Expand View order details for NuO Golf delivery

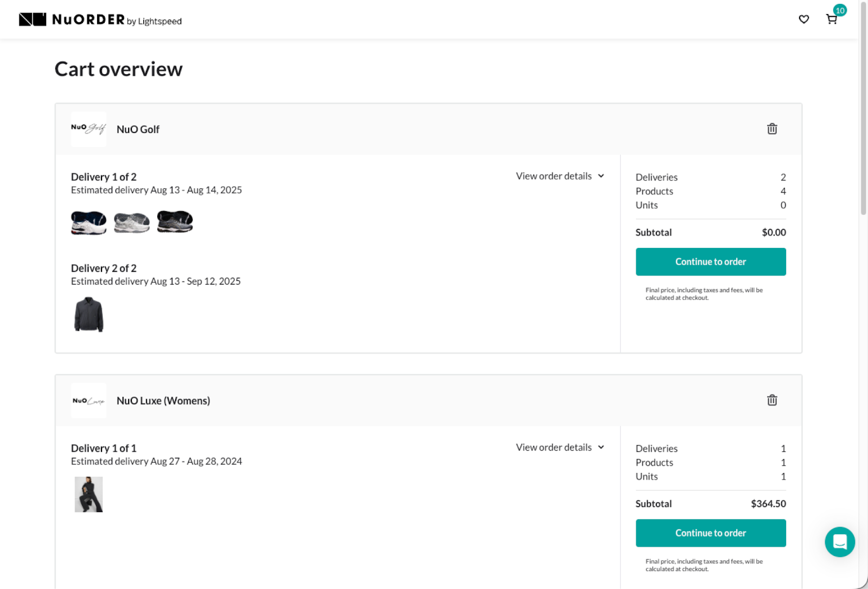coord(553,176)
